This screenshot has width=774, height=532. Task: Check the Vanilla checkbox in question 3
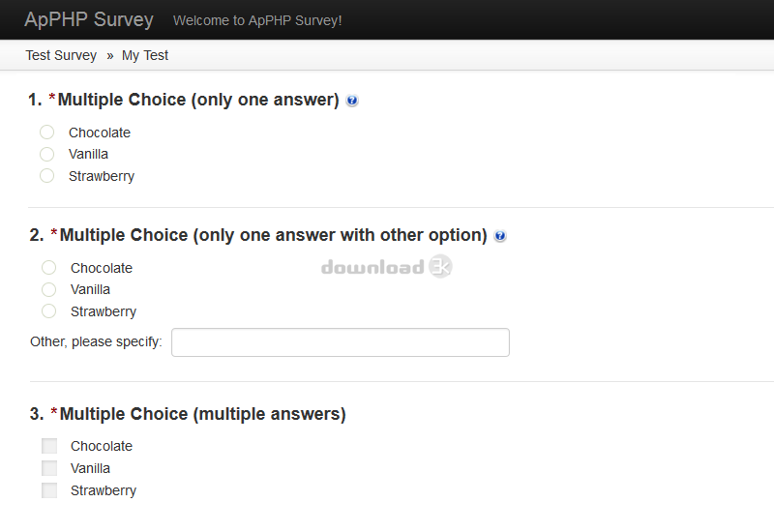49,468
